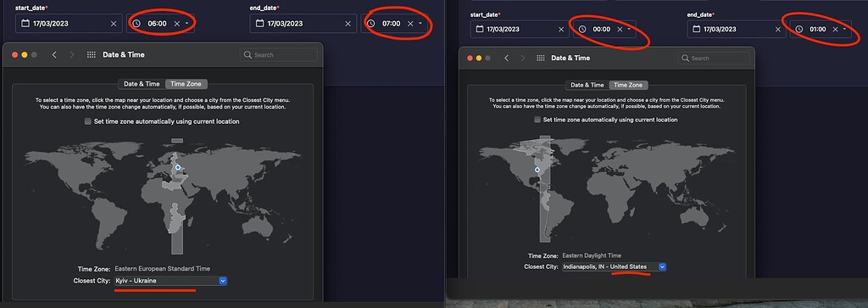Screen dimensions: 868x308
Task: Select the Time Zone tab in right window
Action: (628, 86)
